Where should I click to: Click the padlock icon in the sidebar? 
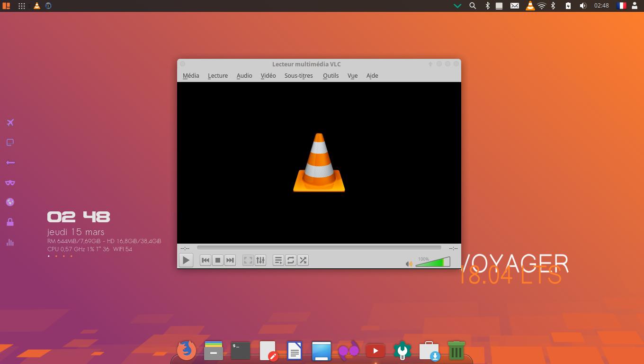click(10, 222)
